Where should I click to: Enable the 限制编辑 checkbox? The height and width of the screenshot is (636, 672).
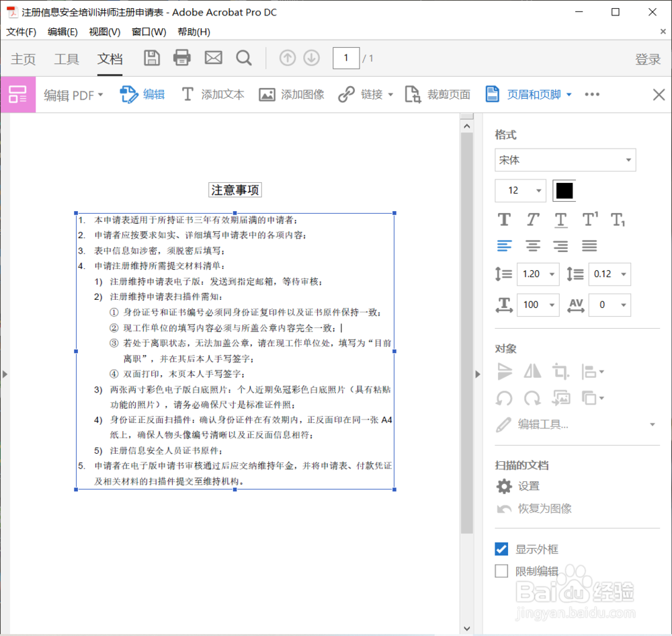click(501, 571)
